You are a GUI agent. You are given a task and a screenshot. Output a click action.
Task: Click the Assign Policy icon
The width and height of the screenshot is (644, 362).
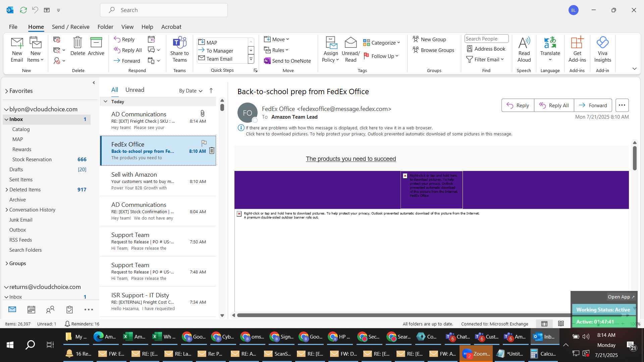pos(331,43)
